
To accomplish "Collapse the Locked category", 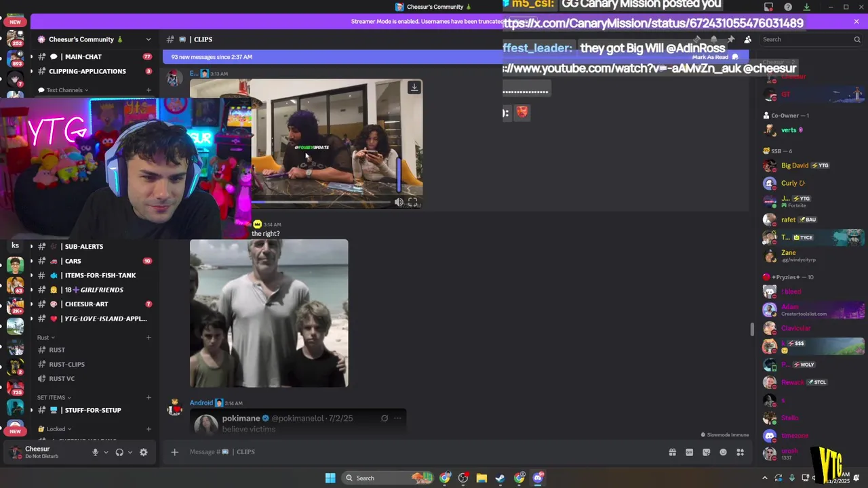I will pyautogui.click(x=54, y=429).
